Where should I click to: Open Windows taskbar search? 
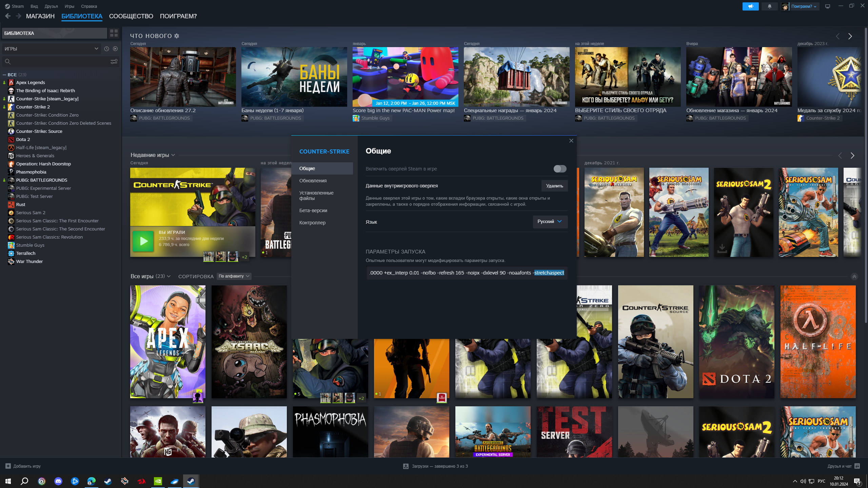pyautogui.click(x=24, y=481)
